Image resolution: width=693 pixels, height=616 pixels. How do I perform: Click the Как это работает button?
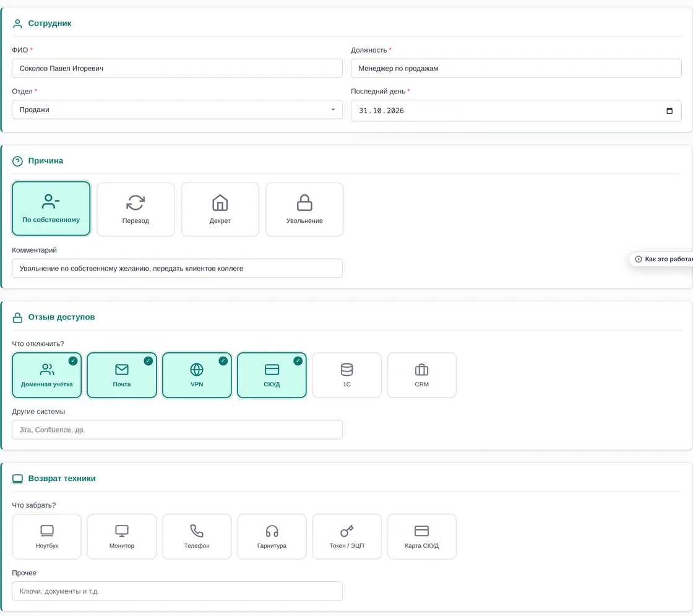(x=661, y=259)
